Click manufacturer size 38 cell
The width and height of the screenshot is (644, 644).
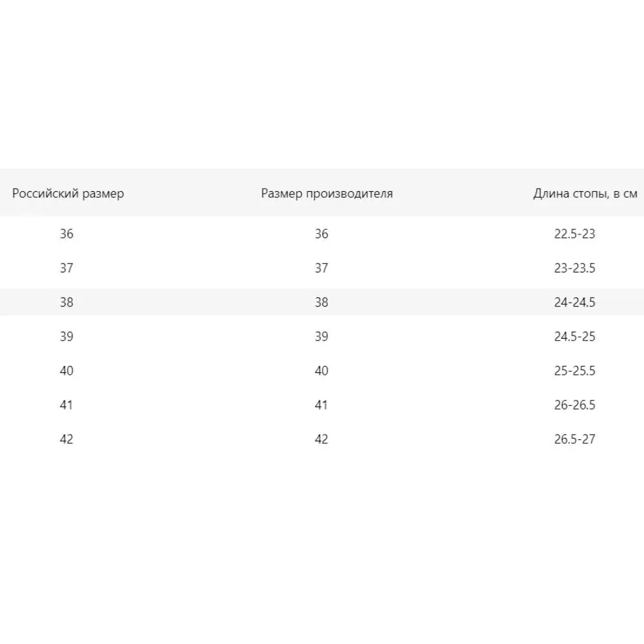coord(321,302)
